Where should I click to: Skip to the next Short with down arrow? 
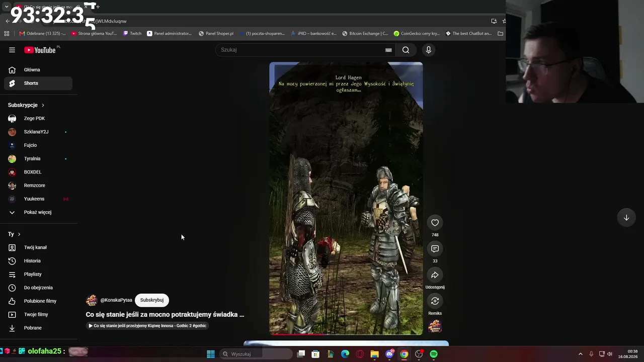[626, 218]
